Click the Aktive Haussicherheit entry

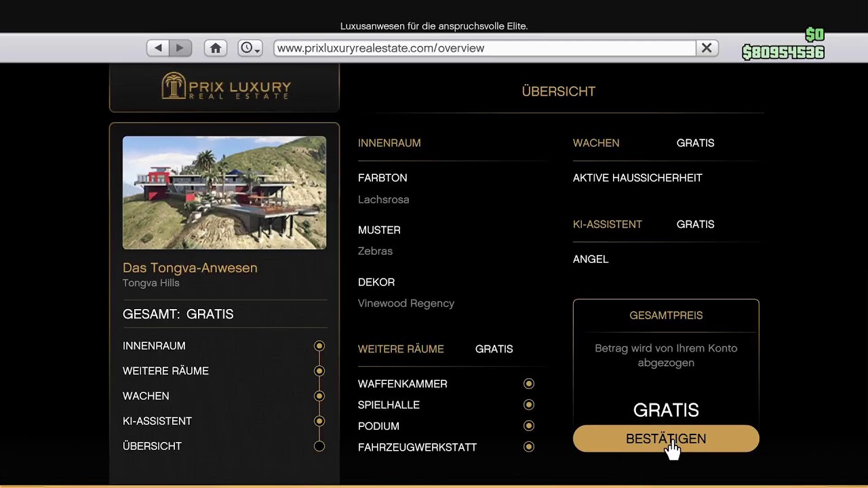(637, 178)
